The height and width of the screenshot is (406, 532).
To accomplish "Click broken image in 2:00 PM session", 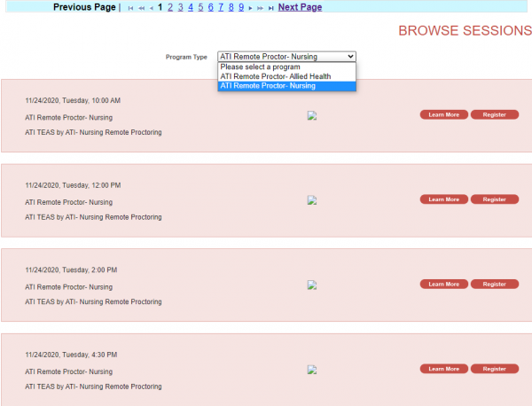I will [x=311, y=285].
